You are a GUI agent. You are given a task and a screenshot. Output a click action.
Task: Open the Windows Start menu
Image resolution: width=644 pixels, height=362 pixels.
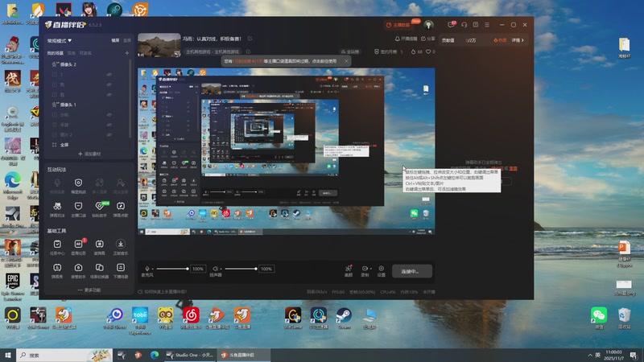pyautogui.click(x=8, y=355)
